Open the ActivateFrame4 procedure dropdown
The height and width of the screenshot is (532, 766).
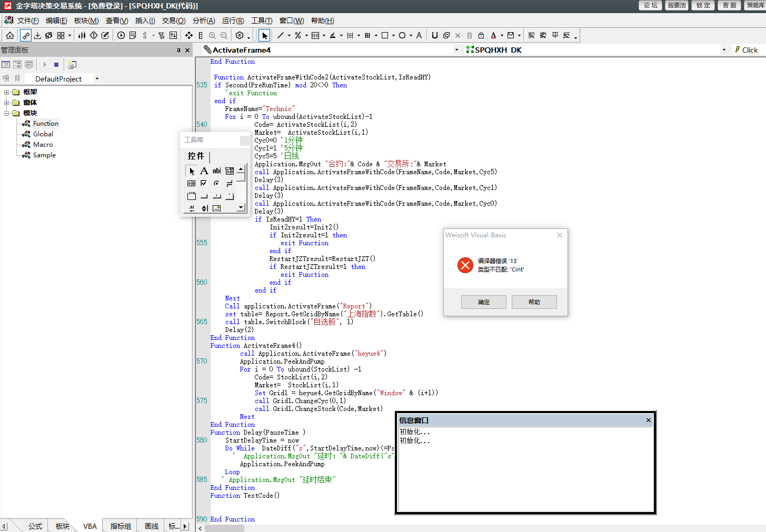coord(456,50)
